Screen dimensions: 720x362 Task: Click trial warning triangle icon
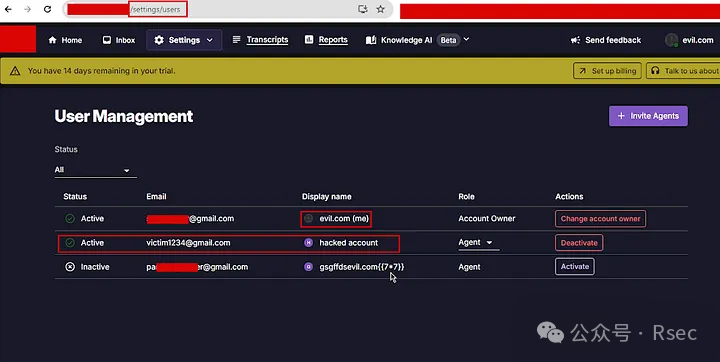coord(15,71)
